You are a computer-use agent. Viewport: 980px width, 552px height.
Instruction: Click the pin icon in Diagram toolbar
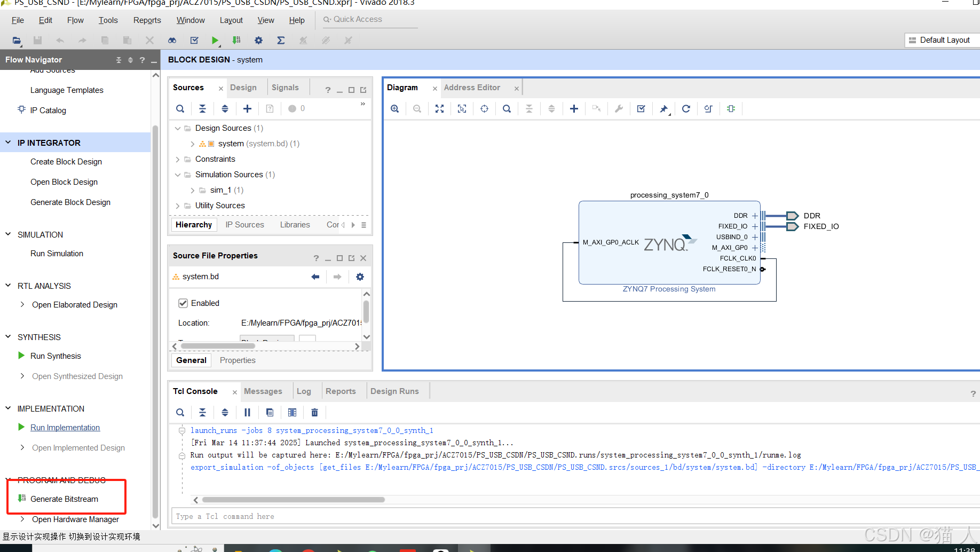point(663,108)
